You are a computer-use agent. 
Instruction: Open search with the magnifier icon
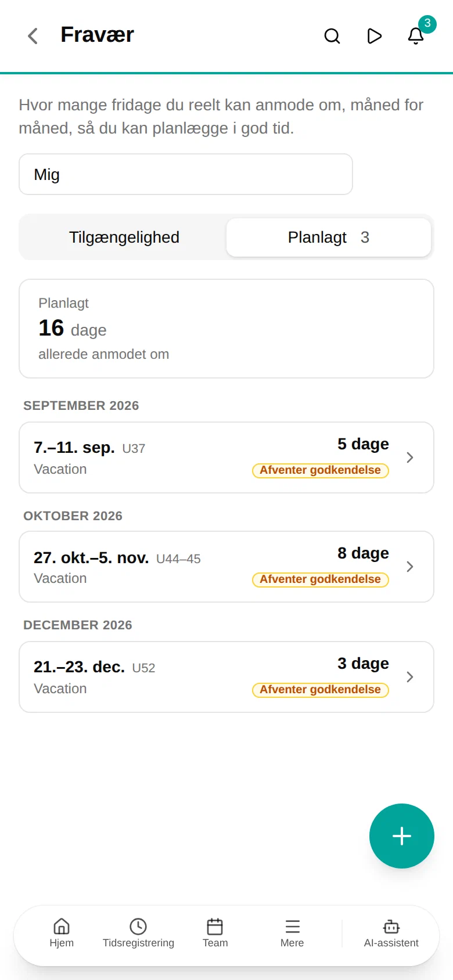(332, 36)
